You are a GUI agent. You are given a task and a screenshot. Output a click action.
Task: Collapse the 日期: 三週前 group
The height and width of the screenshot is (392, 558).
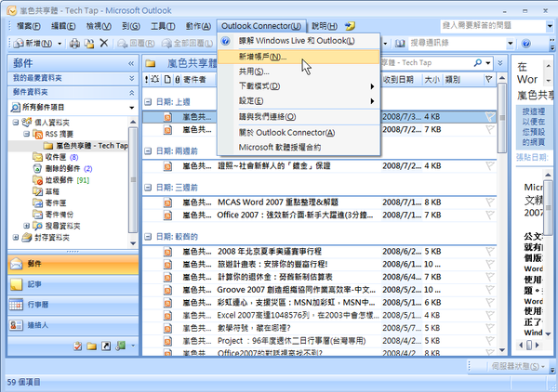click(148, 188)
